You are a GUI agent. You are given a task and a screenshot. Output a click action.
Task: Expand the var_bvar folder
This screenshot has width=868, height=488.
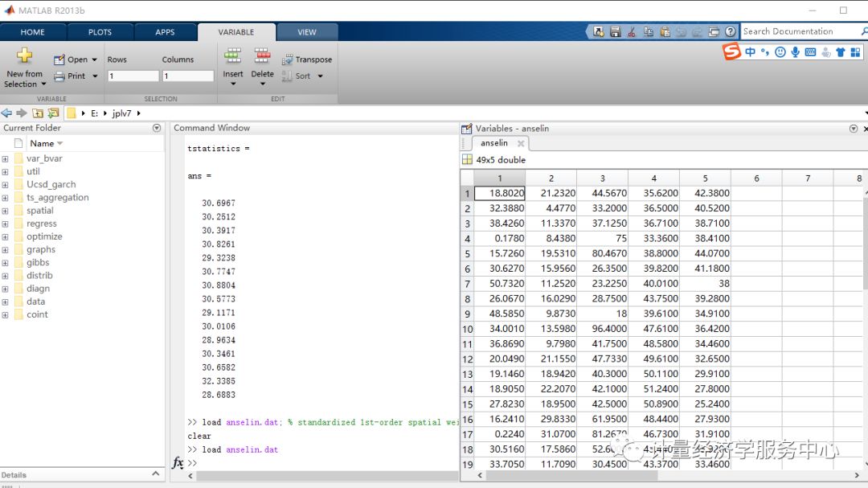click(x=5, y=159)
